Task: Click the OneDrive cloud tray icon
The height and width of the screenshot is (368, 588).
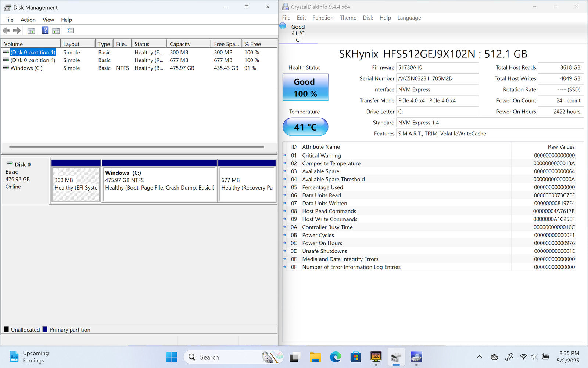Action: [494, 357]
